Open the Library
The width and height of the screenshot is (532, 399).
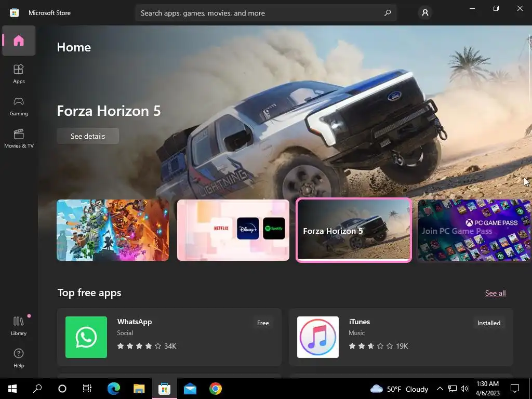pos(19,326)
